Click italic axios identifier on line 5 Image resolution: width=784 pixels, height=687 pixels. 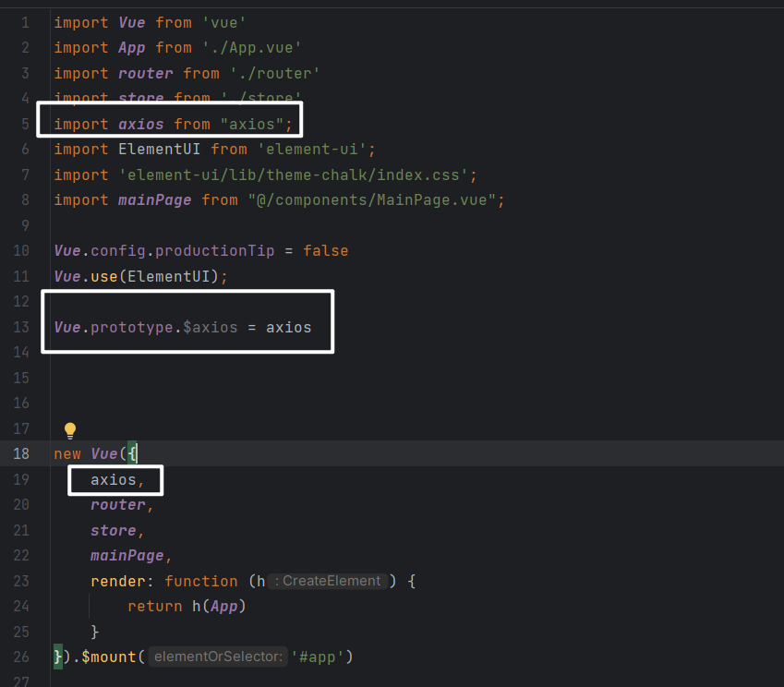point(141,124)
